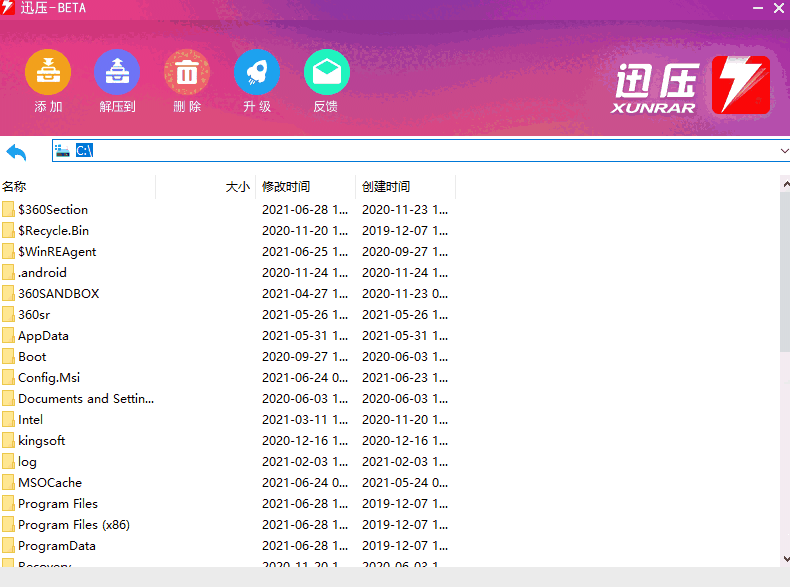Click the folder icon beside AppData

9,336
